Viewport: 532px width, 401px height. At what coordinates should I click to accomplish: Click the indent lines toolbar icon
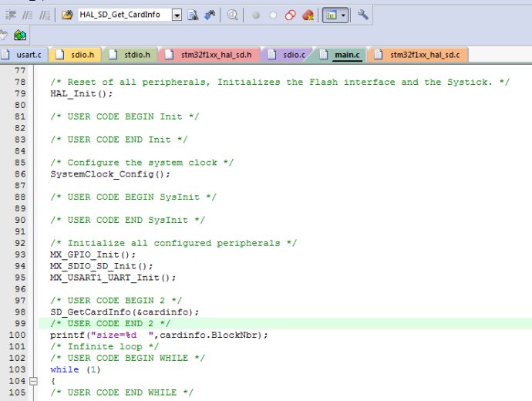pyautogui.click(x=11, y=15)
